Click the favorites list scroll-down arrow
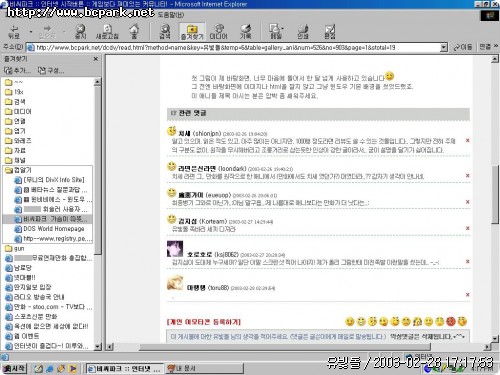 97,346
